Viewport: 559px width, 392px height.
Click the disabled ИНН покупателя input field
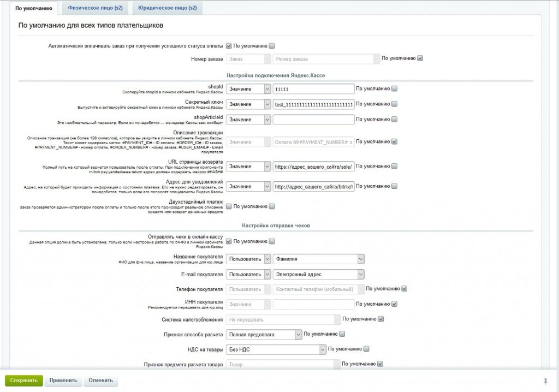click(313, 305)
